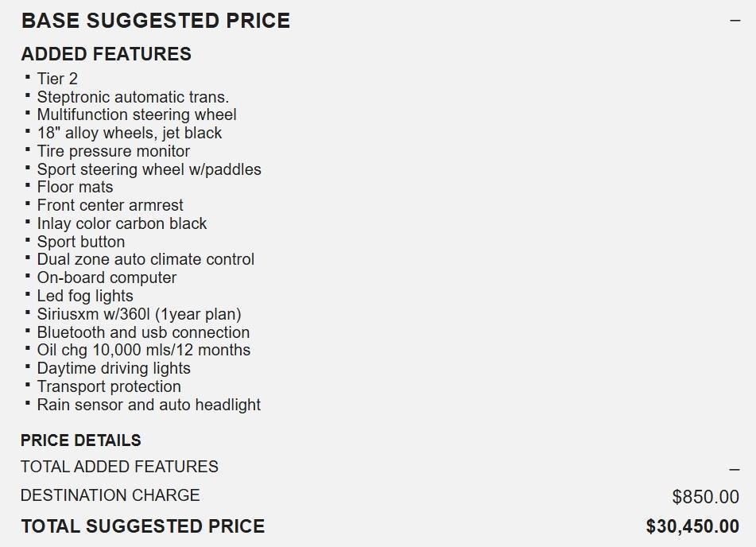Click Rain sensor and auto headlight item
Image resolution: width=756 pixels, height=547 pixels.
pos(149,405)
